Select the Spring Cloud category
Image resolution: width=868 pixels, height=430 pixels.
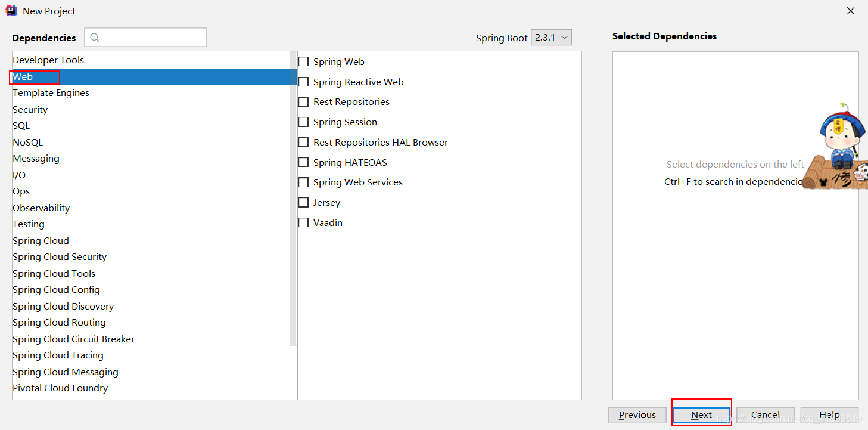tap(151, 240)
